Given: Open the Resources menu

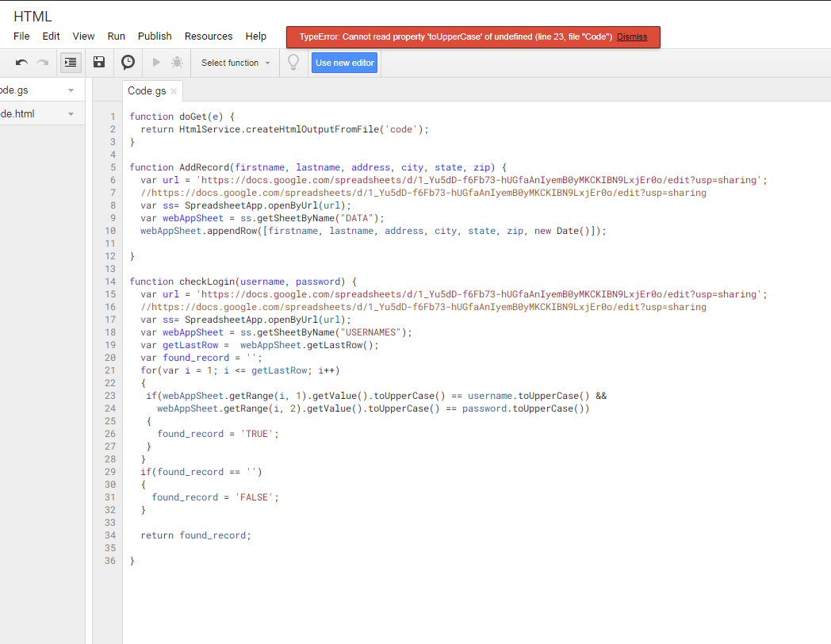Looking at the screenshot, I should point(209,36).
